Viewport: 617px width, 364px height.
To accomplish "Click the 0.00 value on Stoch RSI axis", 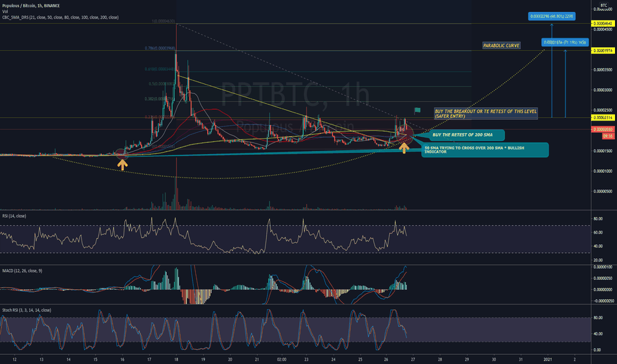I will [x=597, y=350].
